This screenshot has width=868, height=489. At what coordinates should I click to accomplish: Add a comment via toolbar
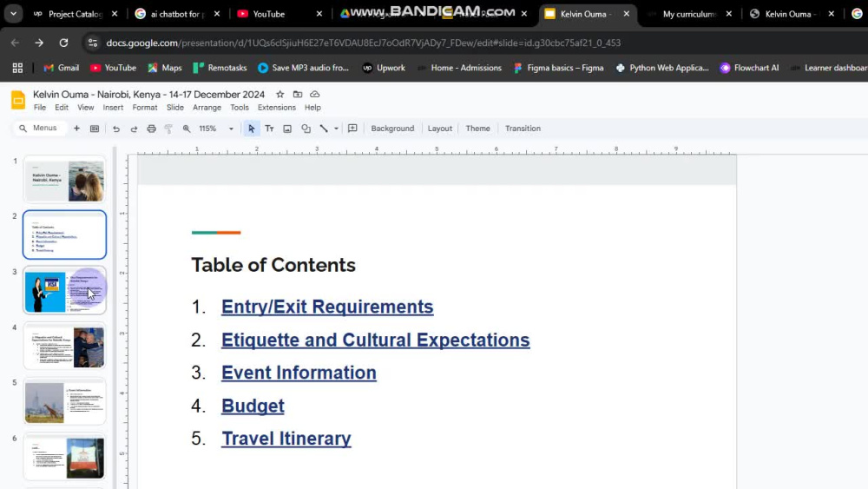tap(352, 129)
